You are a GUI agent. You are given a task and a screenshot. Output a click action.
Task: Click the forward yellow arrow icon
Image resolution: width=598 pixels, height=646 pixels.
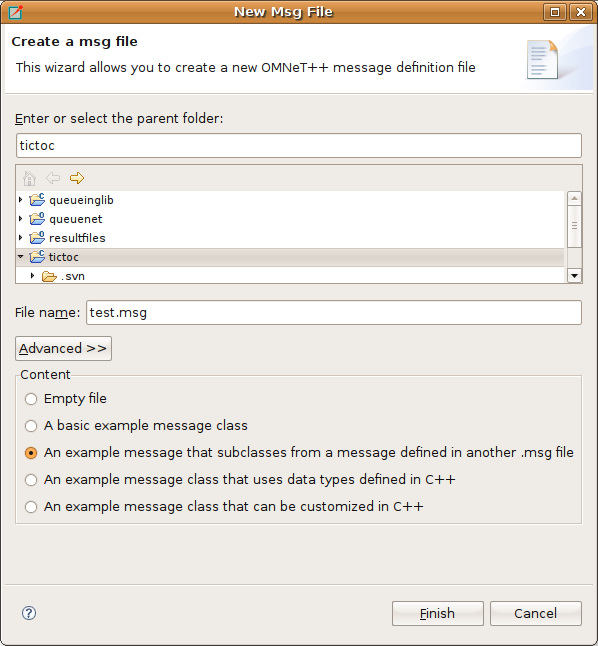[77, 178]
